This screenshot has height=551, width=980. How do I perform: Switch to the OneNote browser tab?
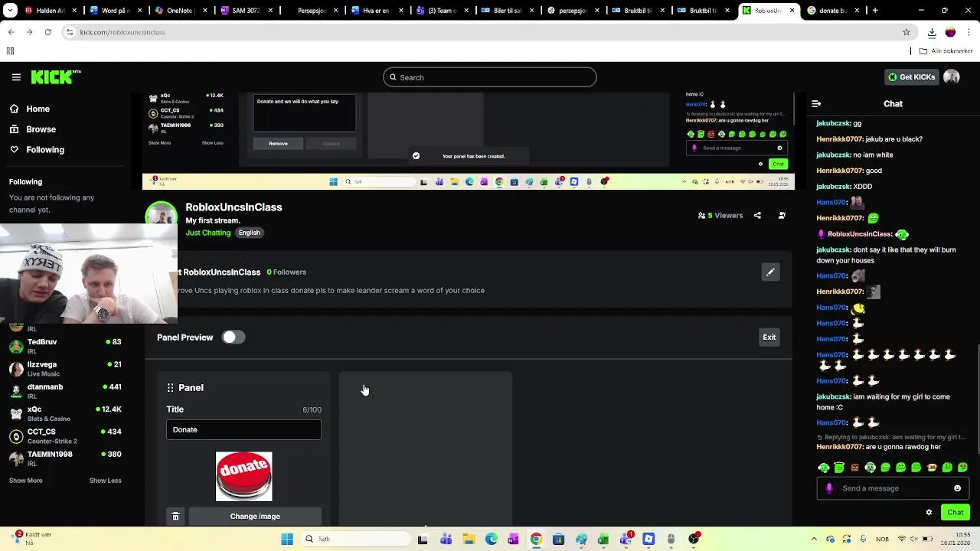click(181, 11)
